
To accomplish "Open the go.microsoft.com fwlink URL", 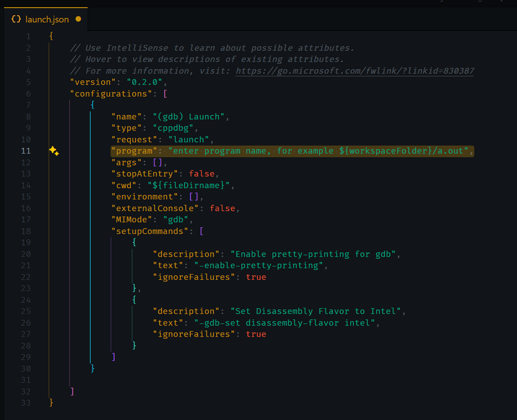I will tap(355, 71).
